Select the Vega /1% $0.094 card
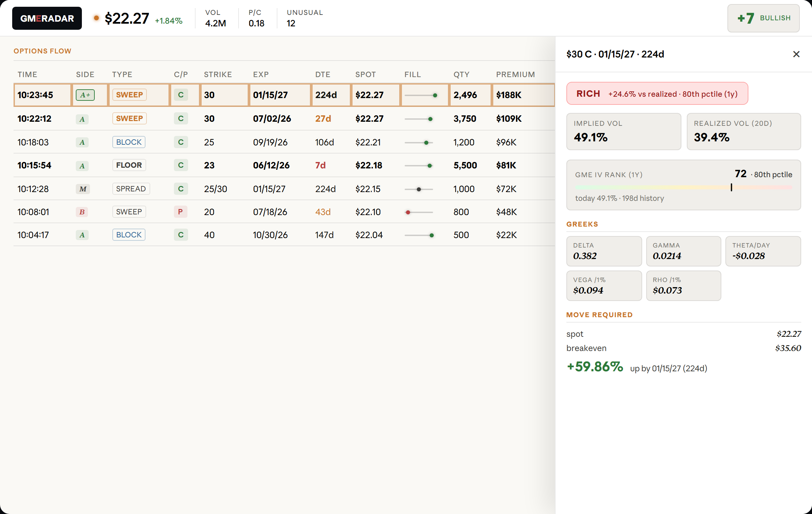Screen dimensions: 812x514 (604, 286)
